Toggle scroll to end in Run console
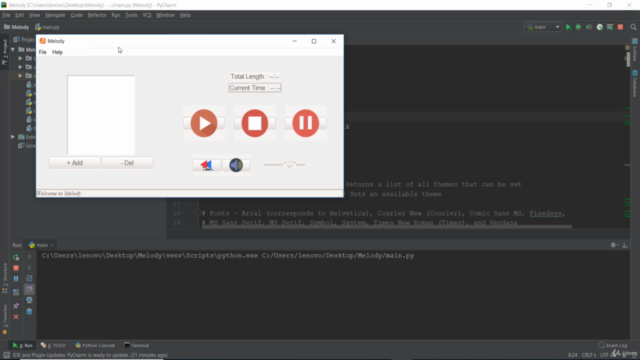640x360 pixels. [x=29, y=289]
